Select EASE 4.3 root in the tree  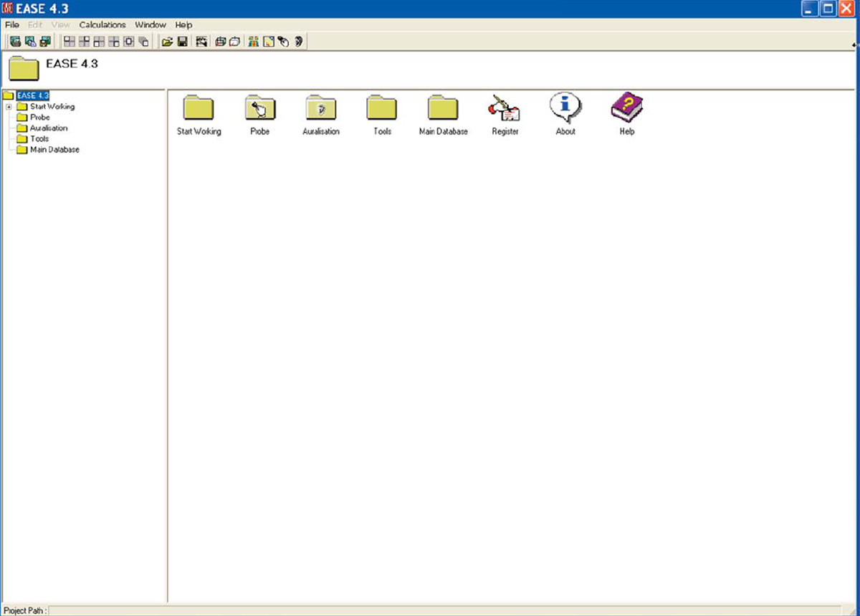pyautogui.click(x=33, y=96)
